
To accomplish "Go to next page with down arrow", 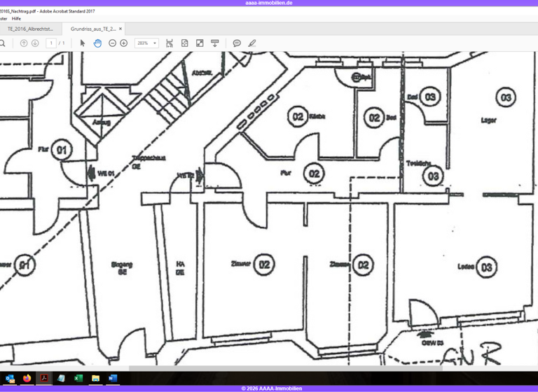I will (35, 43).
